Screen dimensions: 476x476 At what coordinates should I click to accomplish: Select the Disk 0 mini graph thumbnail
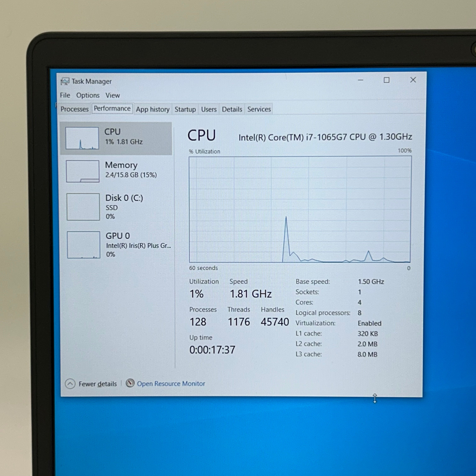coord(83,207)
